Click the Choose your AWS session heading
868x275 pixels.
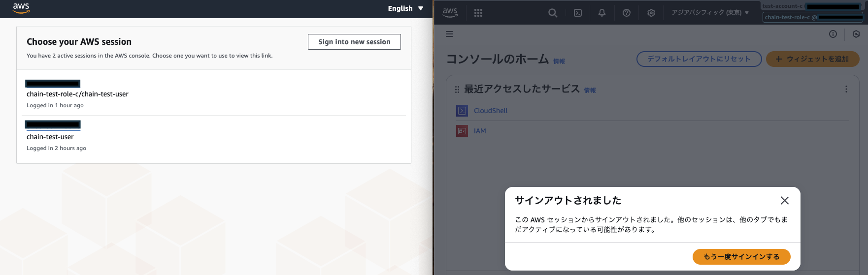coord(79,42)
